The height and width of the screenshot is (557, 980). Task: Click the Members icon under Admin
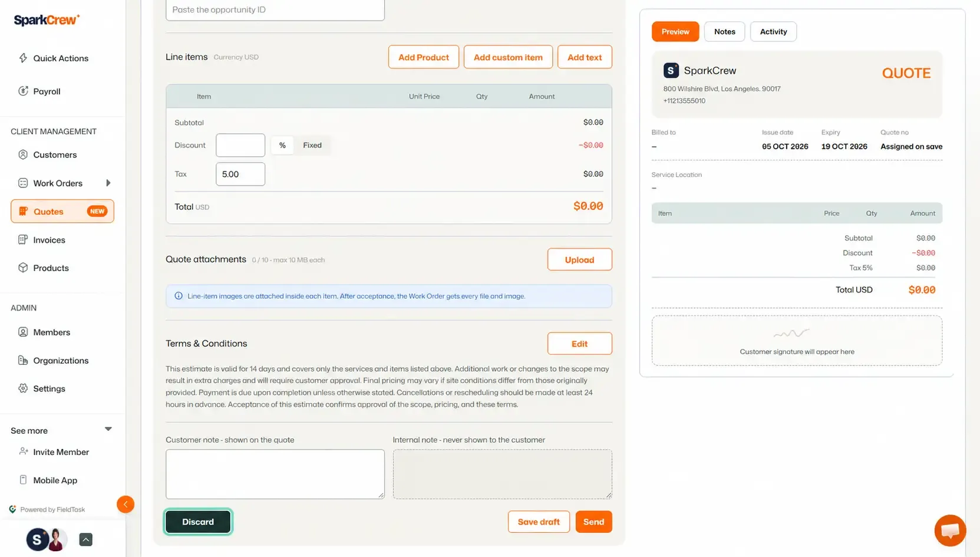tap(23, 332)
